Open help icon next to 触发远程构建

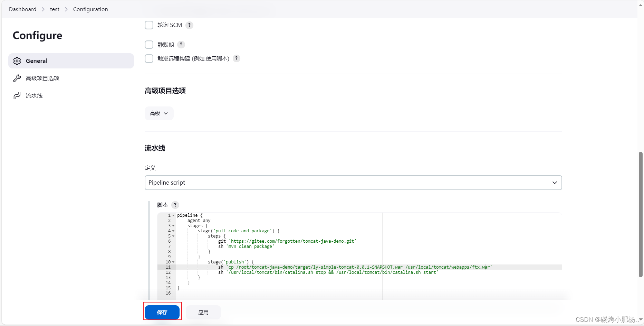(236, 58)
